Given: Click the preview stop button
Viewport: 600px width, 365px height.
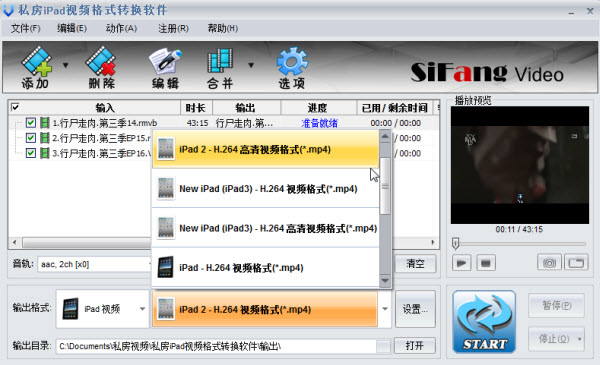Looking at the screenshot, I should coord(486,263).
